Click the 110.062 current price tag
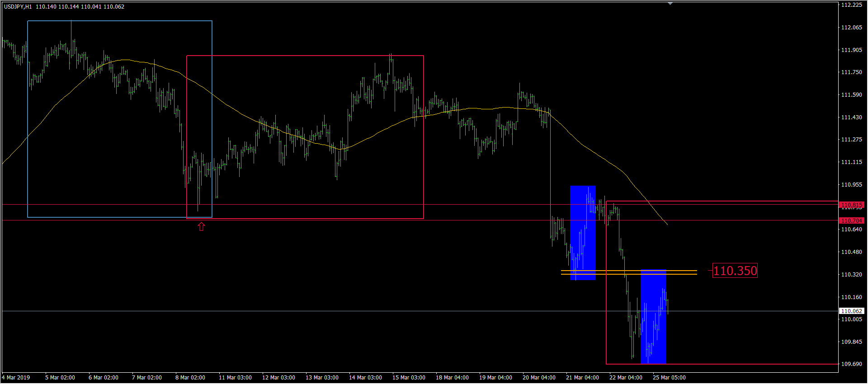This screenshot has width=868, height=384. click(x=851, y=311)
